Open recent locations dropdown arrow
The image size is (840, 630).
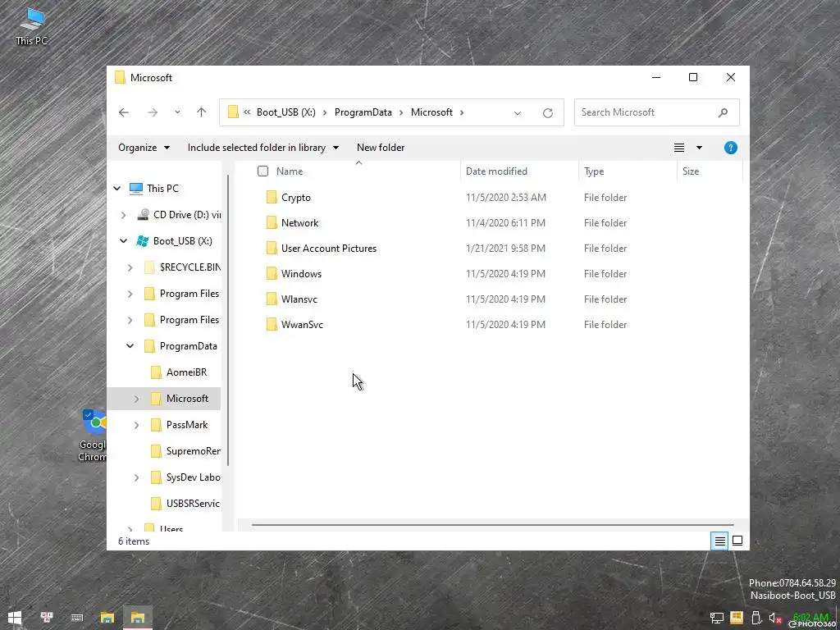[177, 112]
